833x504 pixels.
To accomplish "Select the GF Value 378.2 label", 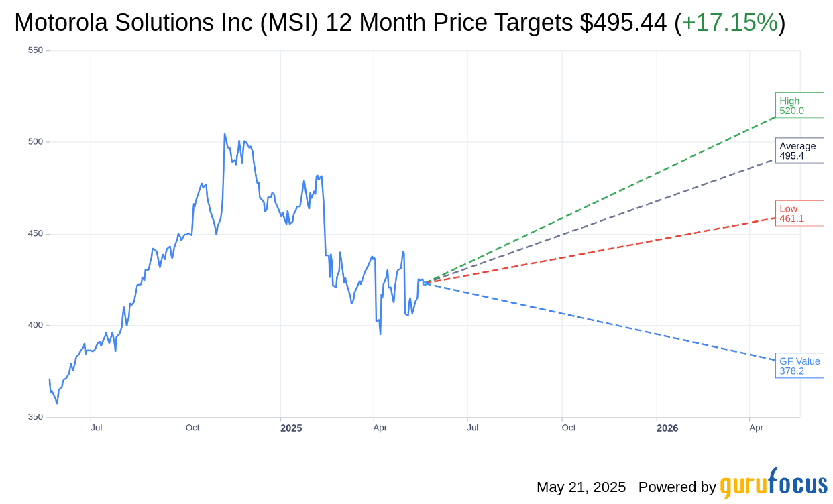I will pos(799,365).
